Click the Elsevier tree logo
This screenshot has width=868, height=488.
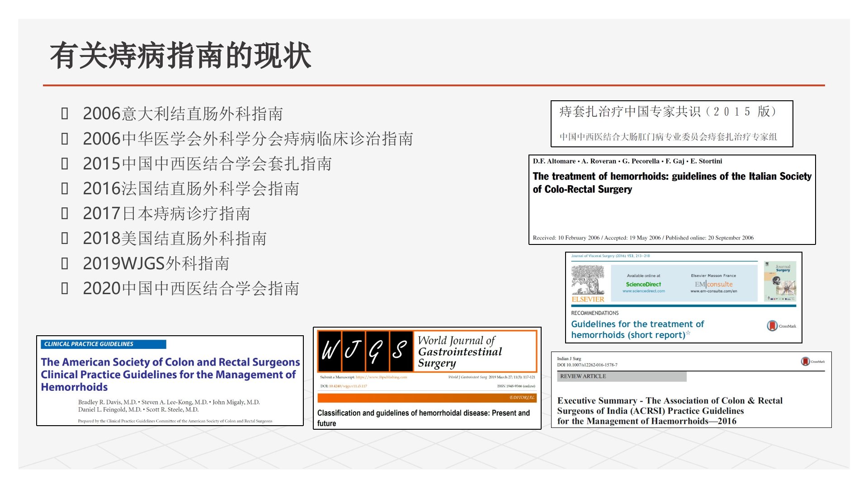588,280
